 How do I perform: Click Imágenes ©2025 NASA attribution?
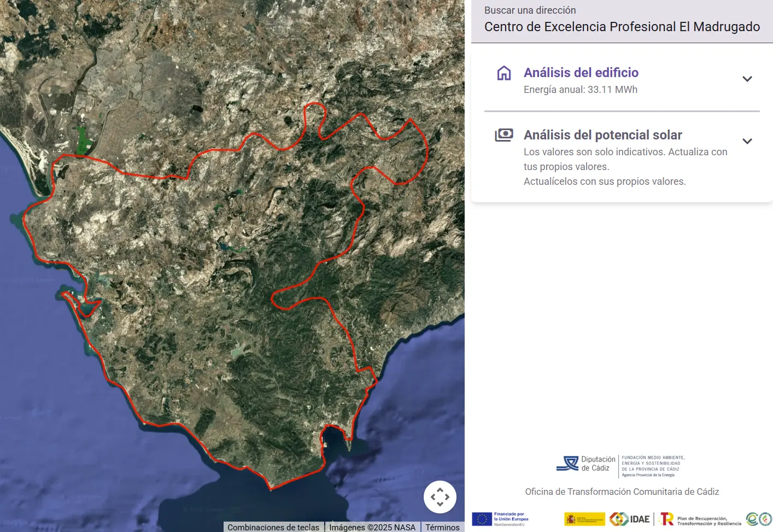tap(372, 527)
